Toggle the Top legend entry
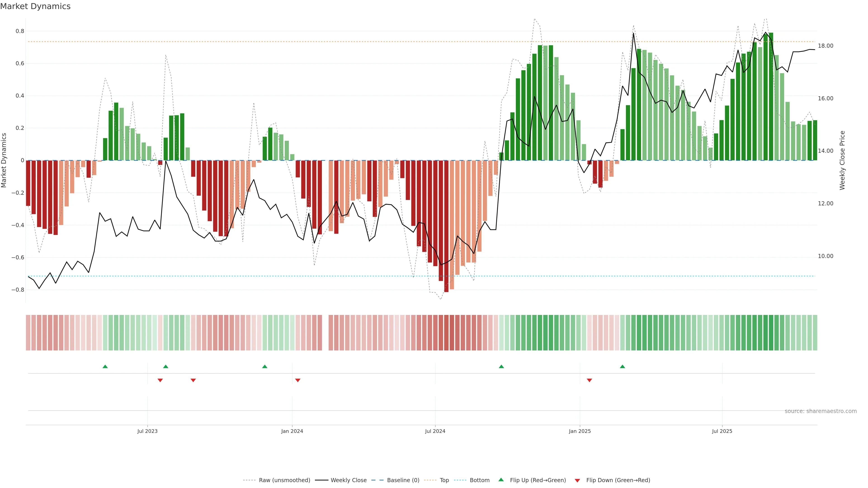Screen dimensions: 868x488 point(444,480)
